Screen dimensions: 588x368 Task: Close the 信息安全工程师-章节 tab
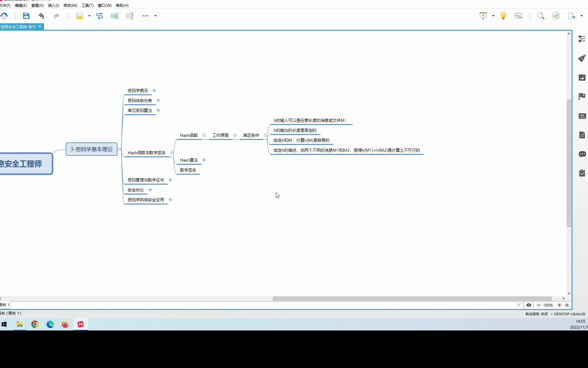click(x=40, y=27)
